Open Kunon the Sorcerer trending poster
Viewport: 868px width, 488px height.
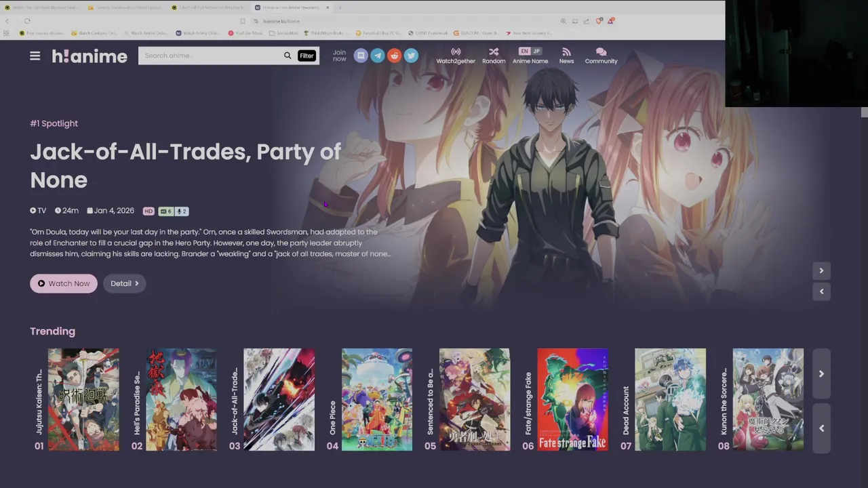(768, 399)
